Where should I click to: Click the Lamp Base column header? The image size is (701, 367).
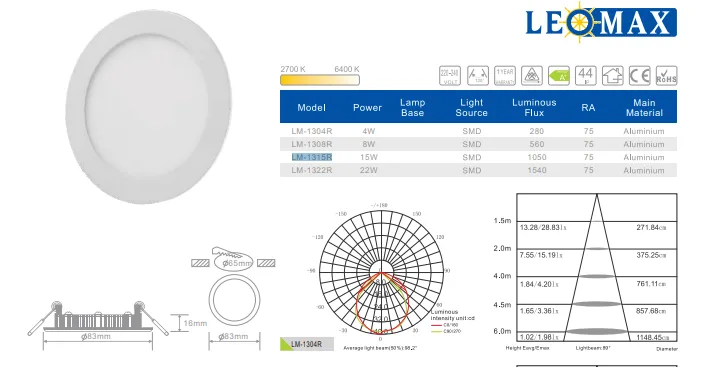coord(412,108)
